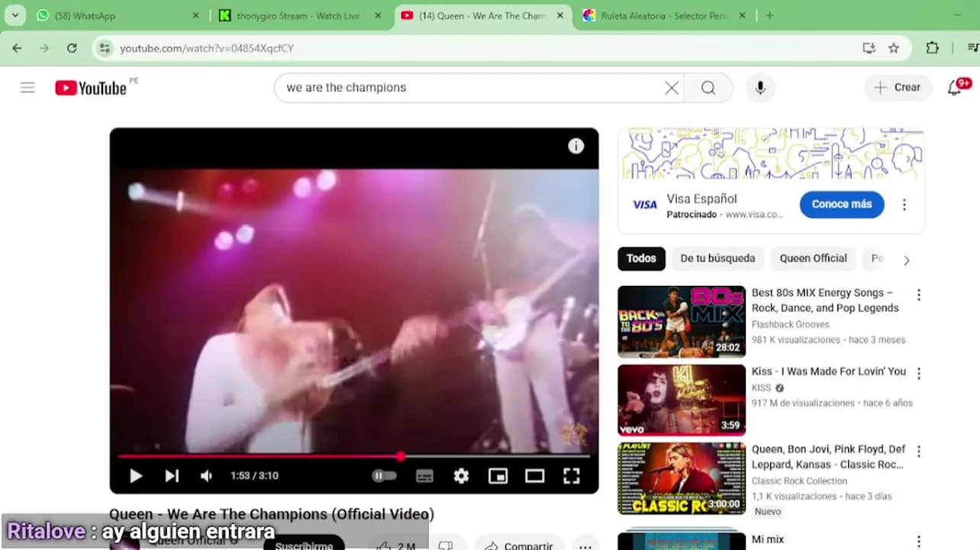Click the video title text
The image size is (980, 550).
pos(272,514)
